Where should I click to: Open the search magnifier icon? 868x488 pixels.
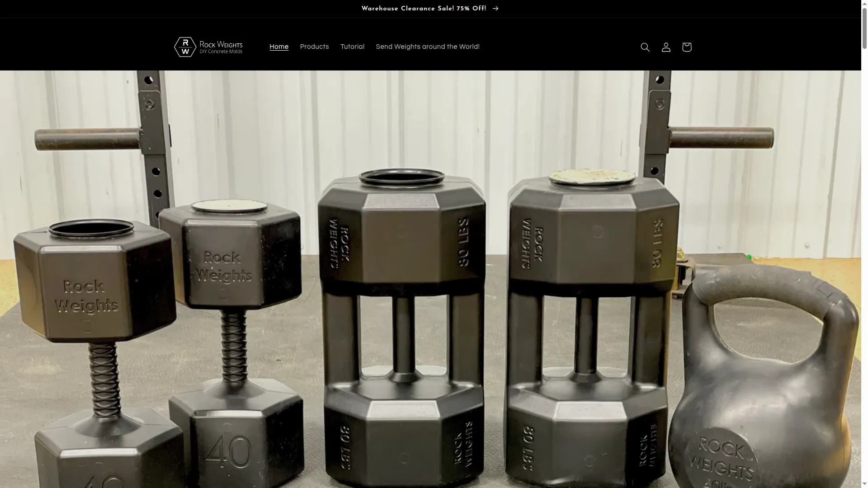click(645, 47)
